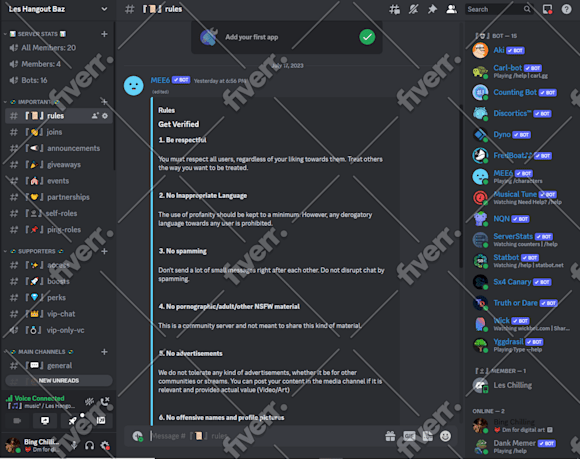Image resolution: width=580 pixels, height=459 pixels.
Task: Click attachment plus button in message box
Action: [x=138, y=436]
